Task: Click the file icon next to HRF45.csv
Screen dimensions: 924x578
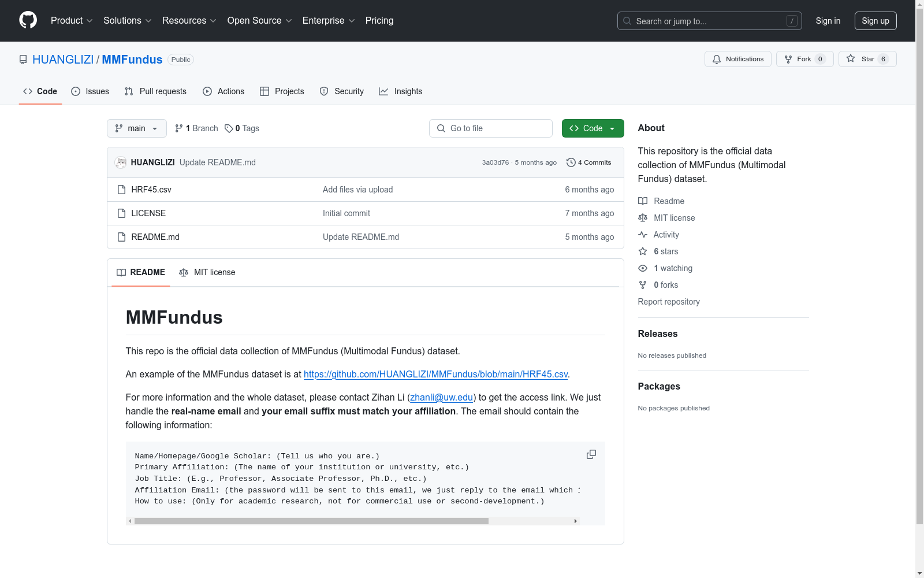Action: click(x=121, y=190)
